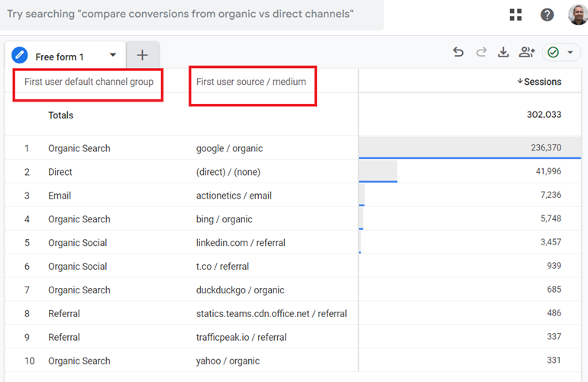The width and height of the screenshot is (588, 382).
Task: Click First user default channel group header
Action: pyautogui.click(x=89, y=82)
